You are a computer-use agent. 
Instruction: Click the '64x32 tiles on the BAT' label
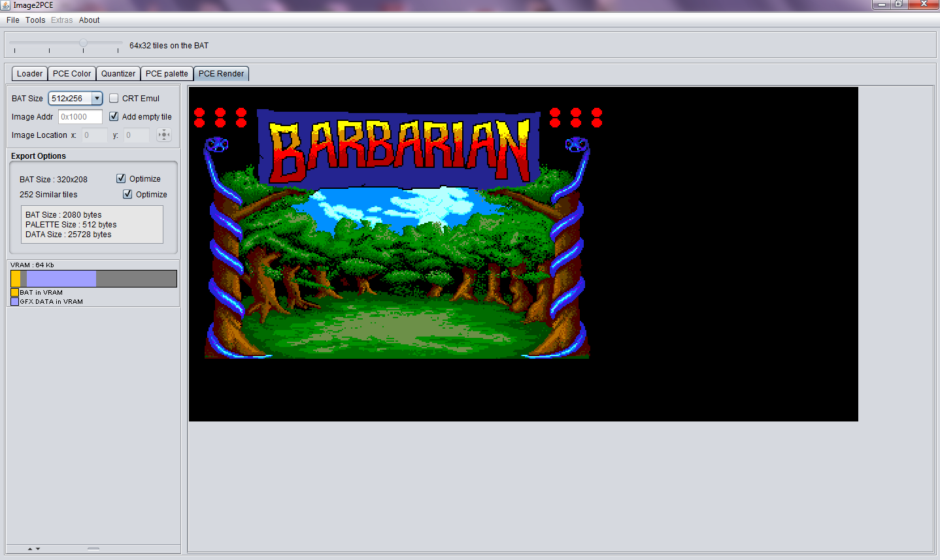click(x=169, y=46)
